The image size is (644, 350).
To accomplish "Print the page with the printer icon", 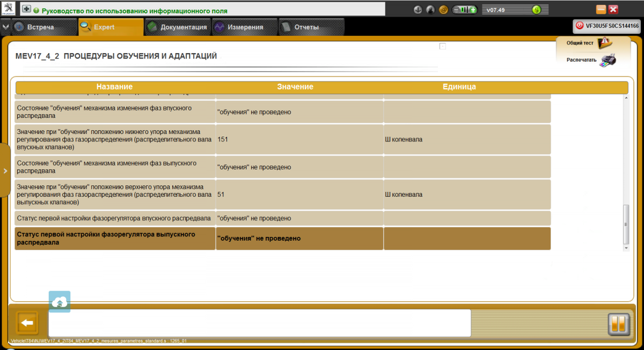I will [x=608, y=60].
